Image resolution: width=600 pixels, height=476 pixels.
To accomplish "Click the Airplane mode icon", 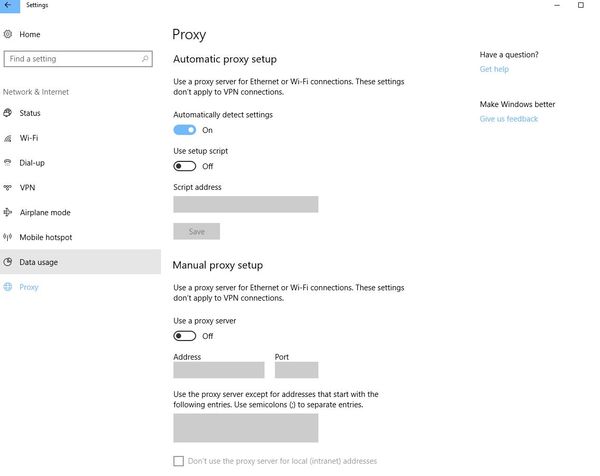I will [8, 212].
